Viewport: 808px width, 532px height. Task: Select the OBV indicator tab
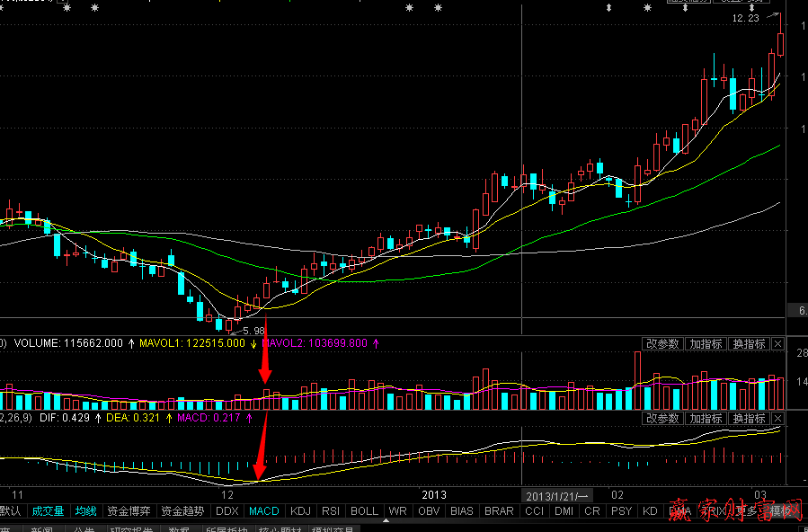pos(429,511)
